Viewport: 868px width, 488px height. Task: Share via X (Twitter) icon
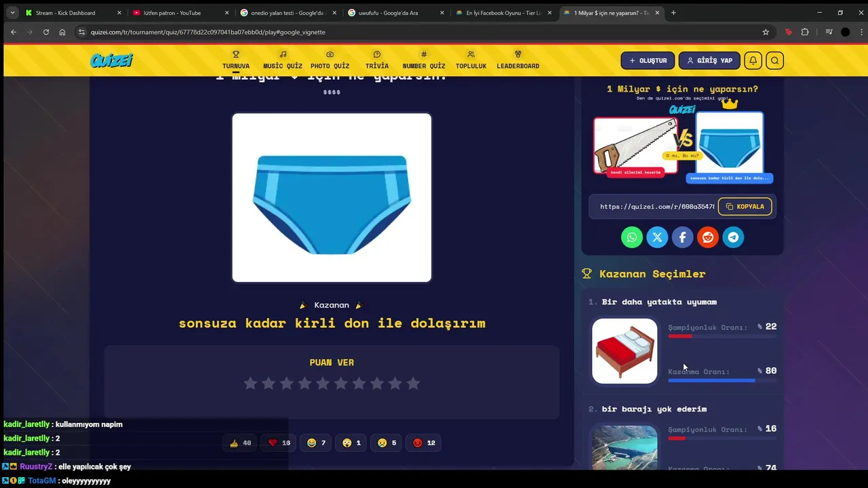[657, 237]
